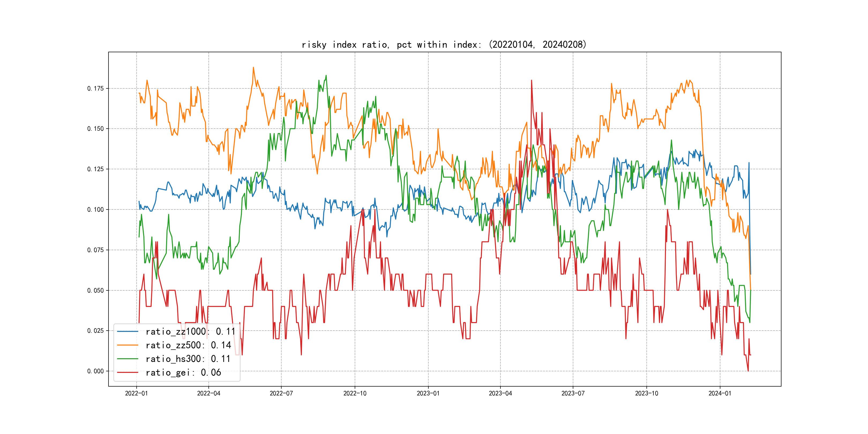Click the 0.100 y-axis tick label
Screen dimensions: 868x434
(x=95, y=209)
